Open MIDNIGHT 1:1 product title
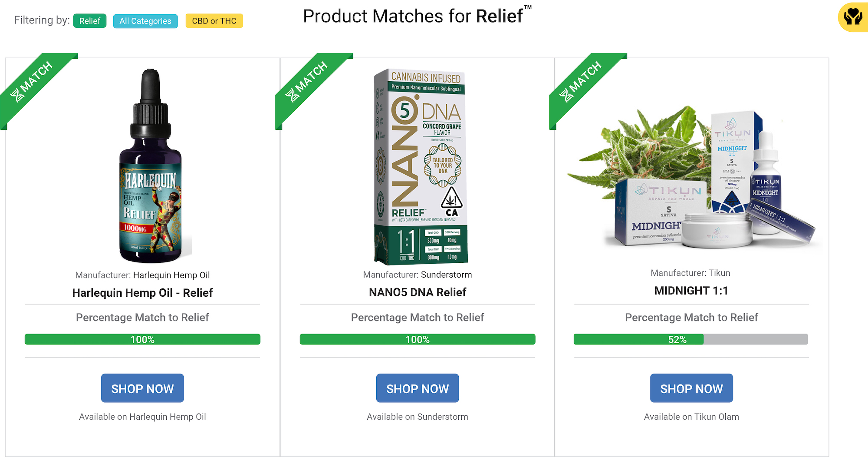The image size is (868, 457). click(691, 291)
